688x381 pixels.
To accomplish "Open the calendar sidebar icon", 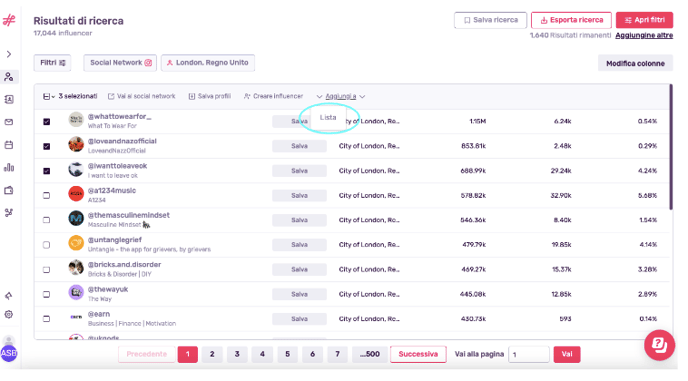I will click(x=9, y=145).
